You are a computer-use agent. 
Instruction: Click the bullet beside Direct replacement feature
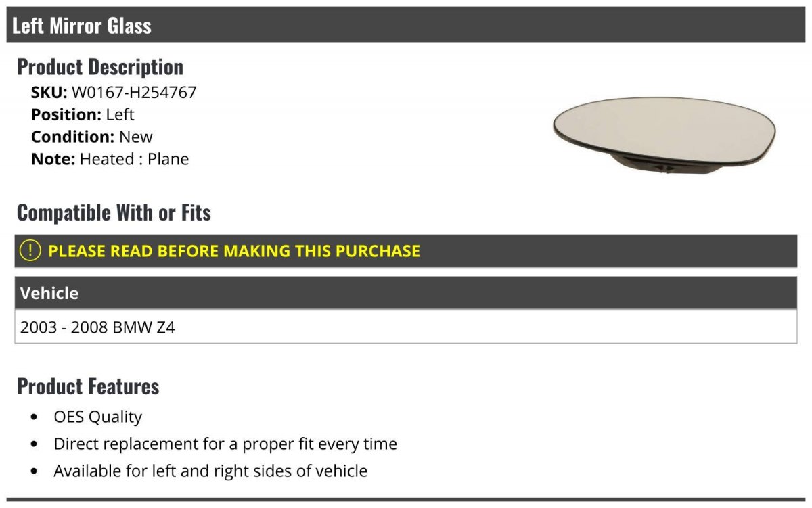pyautogui.click(x=35, y=444)
